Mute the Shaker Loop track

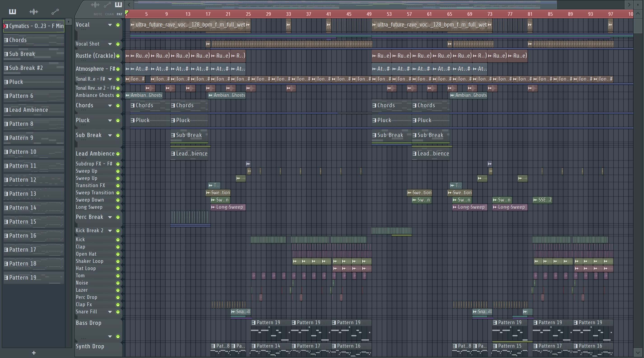click(118, 261)
